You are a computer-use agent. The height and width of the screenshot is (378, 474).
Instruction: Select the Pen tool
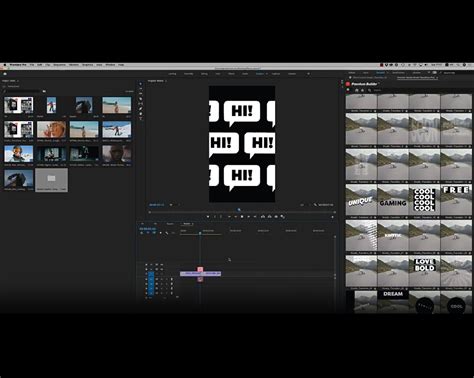(x=140, y=109)
